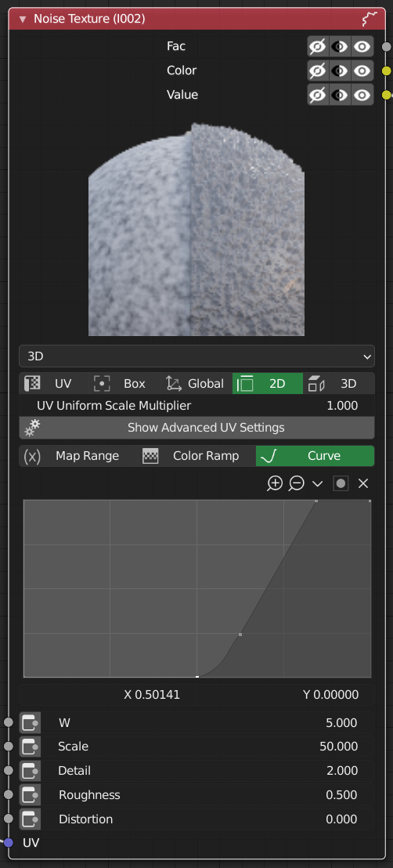Viewport: 393px width, 868px height.
Task: Toggle the half-shaded eye for Fac output
Action: (340, 46)
